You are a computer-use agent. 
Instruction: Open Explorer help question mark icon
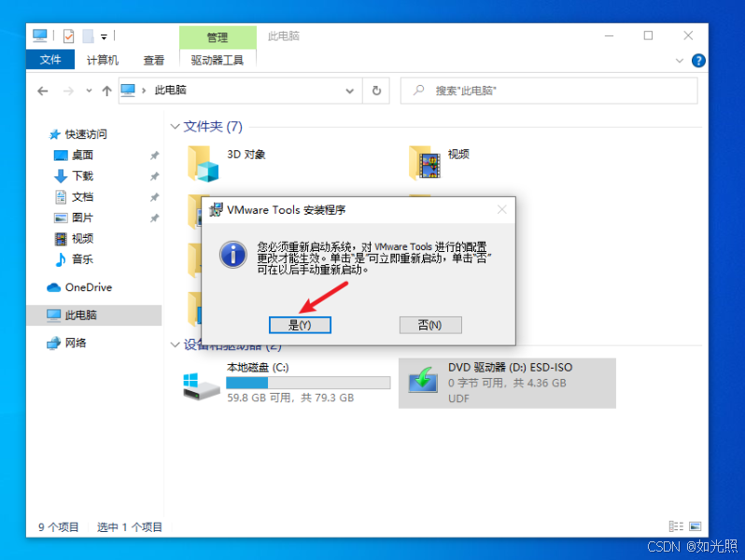point(698,61)
